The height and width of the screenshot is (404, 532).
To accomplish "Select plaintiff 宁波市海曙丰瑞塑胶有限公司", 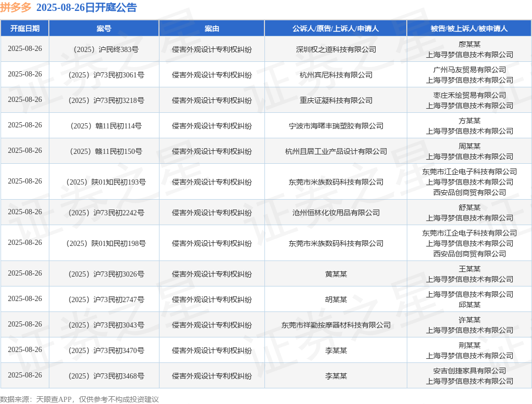I will coord(336,126).
